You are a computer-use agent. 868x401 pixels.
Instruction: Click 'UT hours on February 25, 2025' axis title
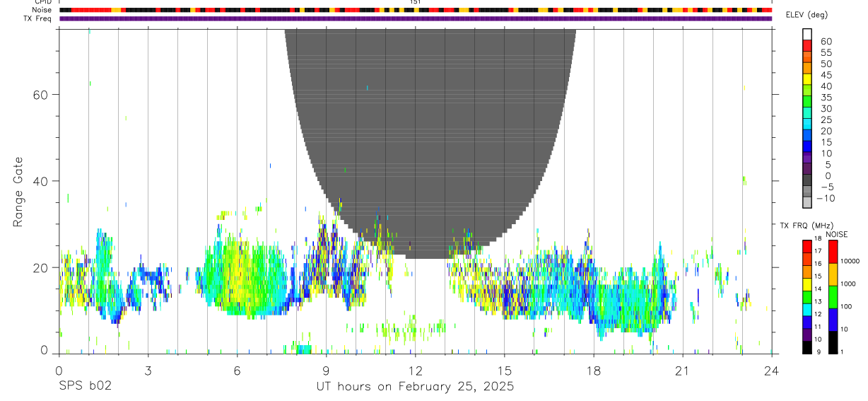click(x=414, y=387)
